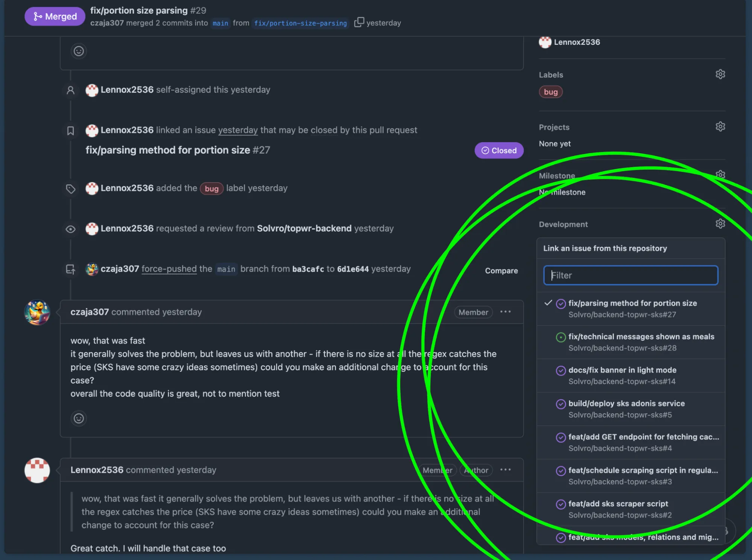752x560 pixels.
Task: Click the eye/watch icon on timeline
Action: pyautogui.click(x=71, y=228)
